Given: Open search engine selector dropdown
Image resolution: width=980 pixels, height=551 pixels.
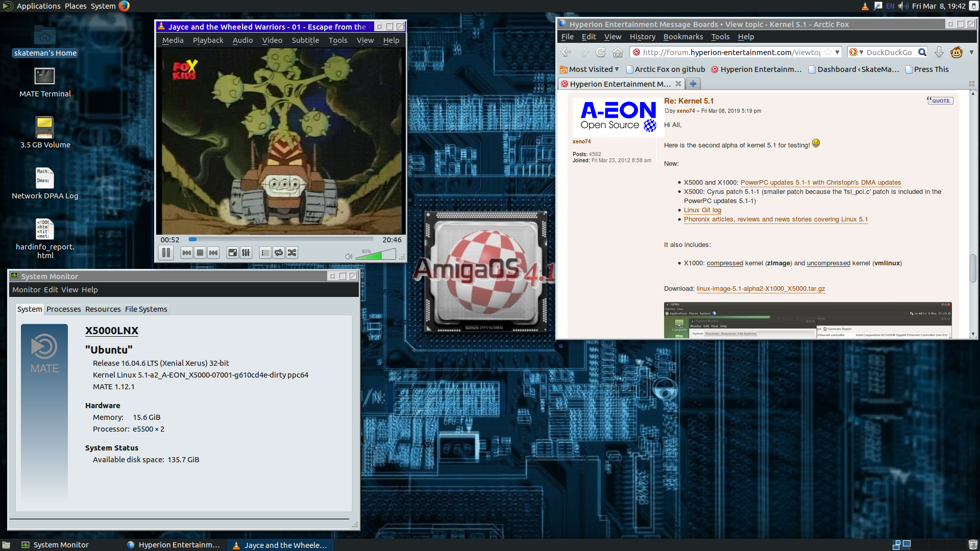Looking at the screenshot, I should tap(856, 52).
